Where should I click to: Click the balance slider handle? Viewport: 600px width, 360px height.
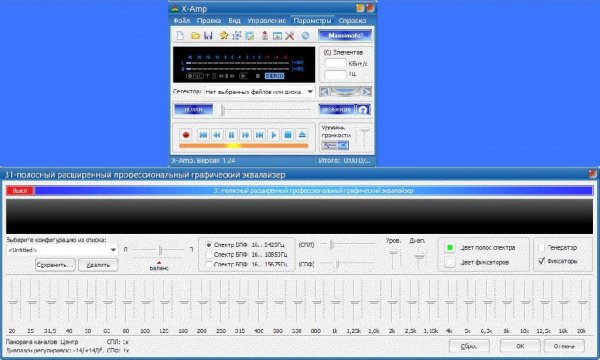tap(160, 250)
